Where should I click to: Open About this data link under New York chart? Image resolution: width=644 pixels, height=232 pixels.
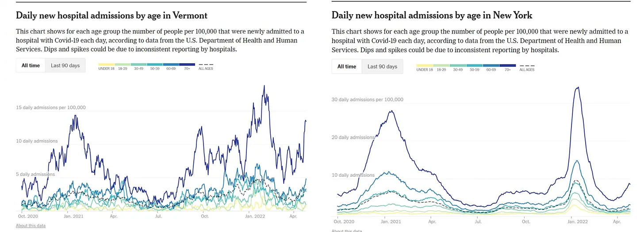tap(347, 231)
